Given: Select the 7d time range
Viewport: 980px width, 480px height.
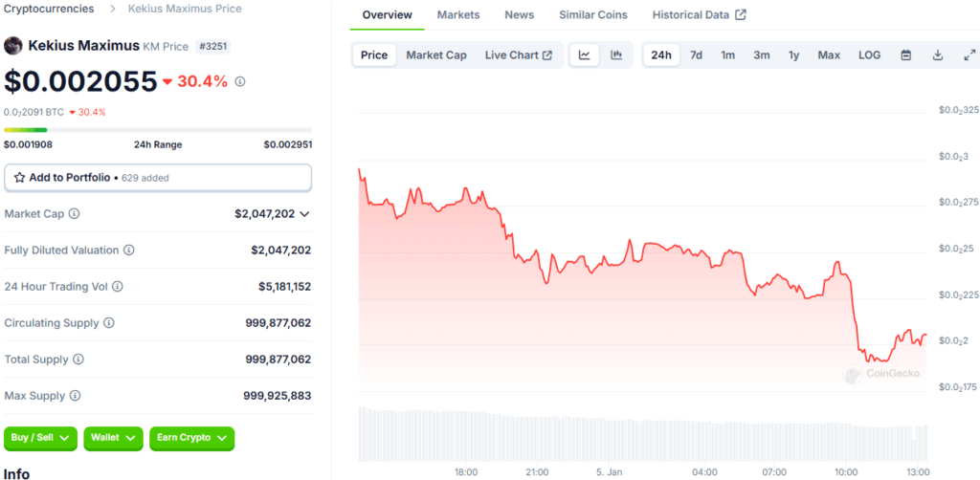Looking at the screenshot, I should point(696,55).
